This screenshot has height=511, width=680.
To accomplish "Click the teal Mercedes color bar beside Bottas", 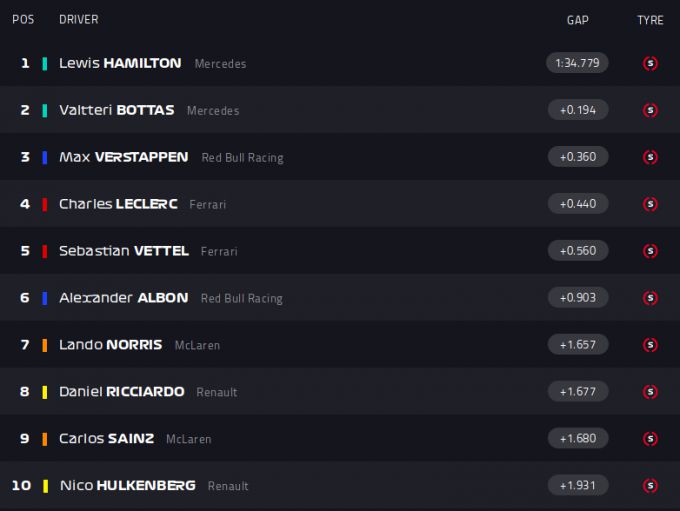I will tap(45, 110).
